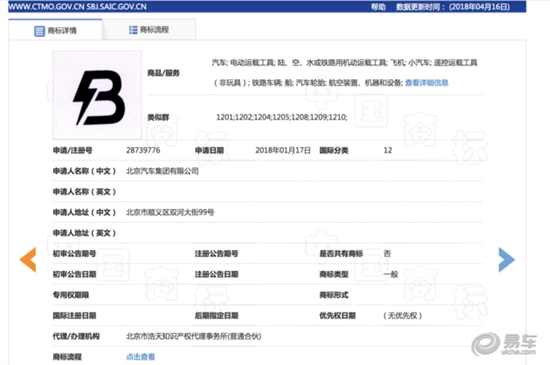Click the 国际注册日期 label
550x365 pixels.
click(74, 316)
